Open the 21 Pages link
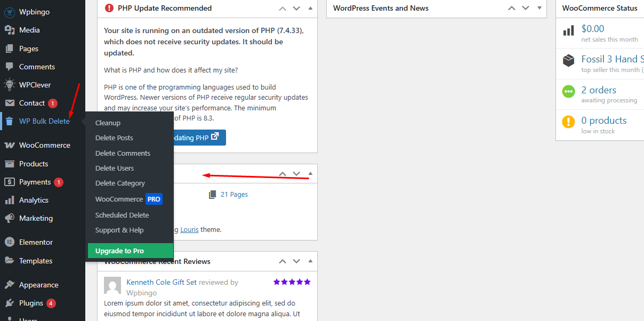The height and width of the screenshot is (321, 644). coord(234,195)
